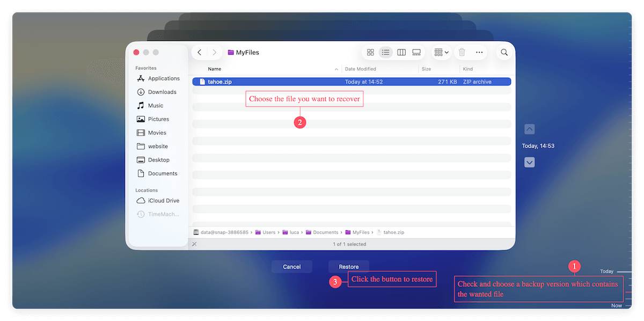This screenshot has width=644, height=321.
Task: Select the tahoe.zip file row
Action: [x=322, y=81]
